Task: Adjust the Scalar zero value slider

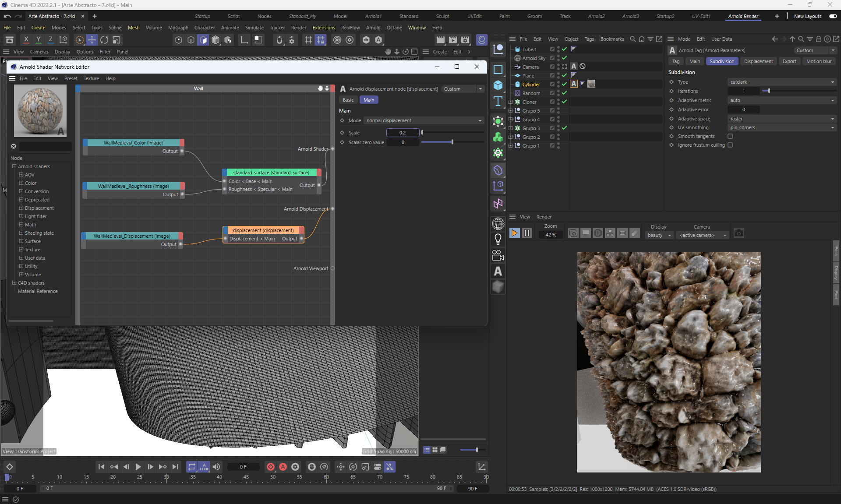Action: [x=452, y=142]
